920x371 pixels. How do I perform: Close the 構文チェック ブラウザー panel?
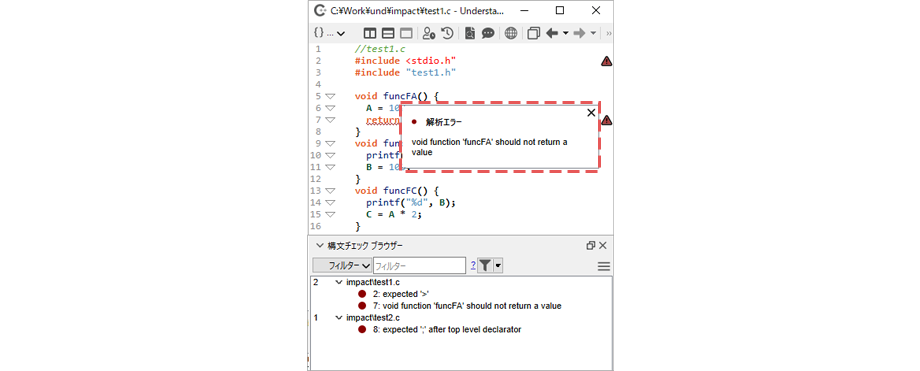603,245
